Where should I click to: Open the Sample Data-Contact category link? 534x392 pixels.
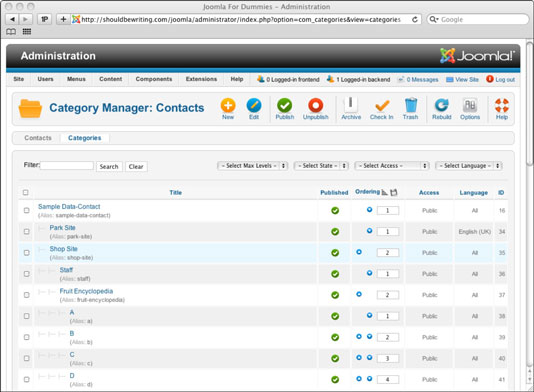pyautogui.click(x=69, y=207)
